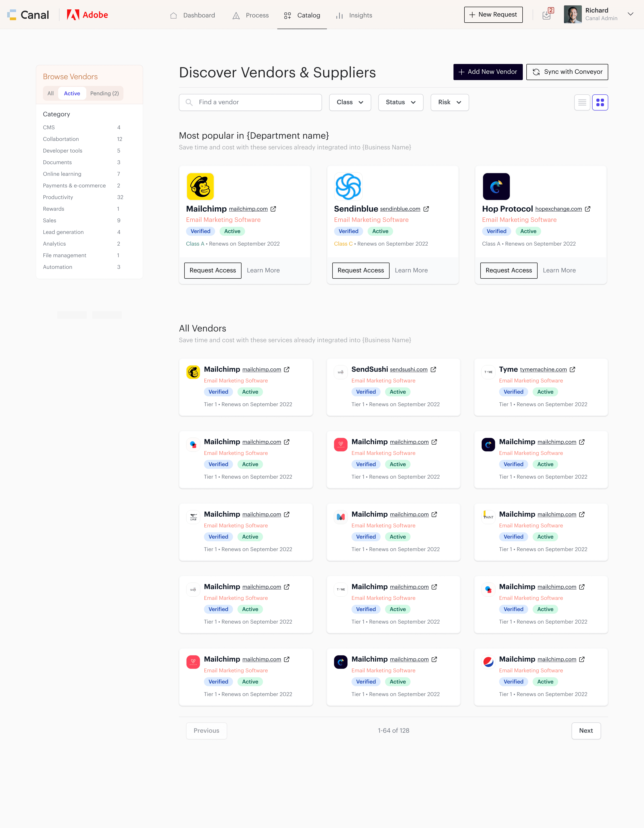Open the Sendinblue logo card image
Viewport: 644px width, 828px height.
(348, 186)
